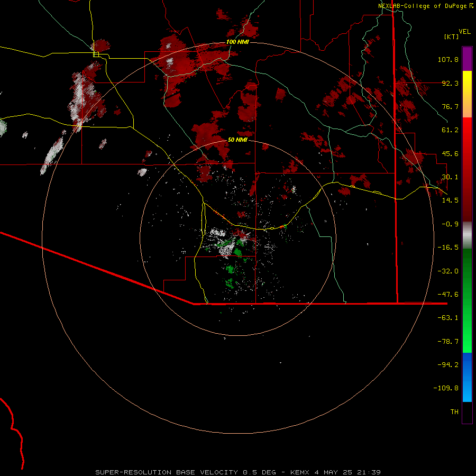Click the -109.8 velocity scale value
The width and height of the screenshot is (476, 476).
pyautogui.click(x=446, y=388)
